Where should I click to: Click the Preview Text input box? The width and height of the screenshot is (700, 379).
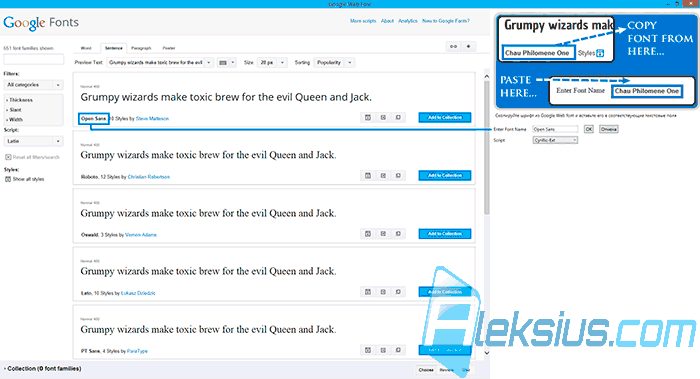(156, 62)
